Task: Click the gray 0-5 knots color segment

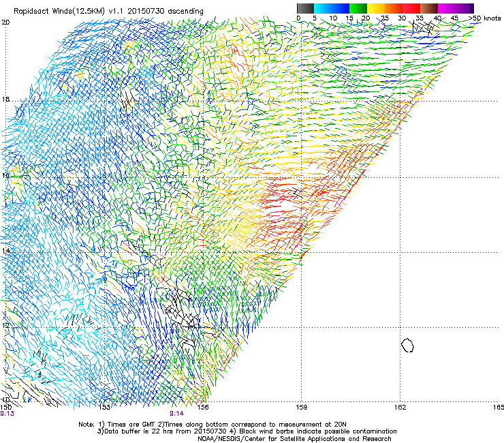Action: point(305,8)
